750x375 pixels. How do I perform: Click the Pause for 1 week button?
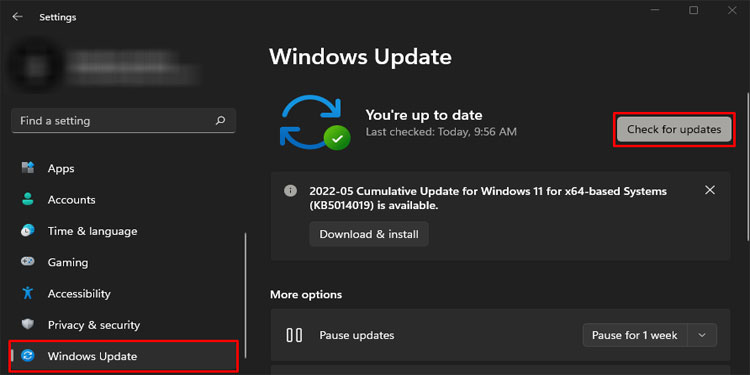pyautogui.click(x=635, y=335)
